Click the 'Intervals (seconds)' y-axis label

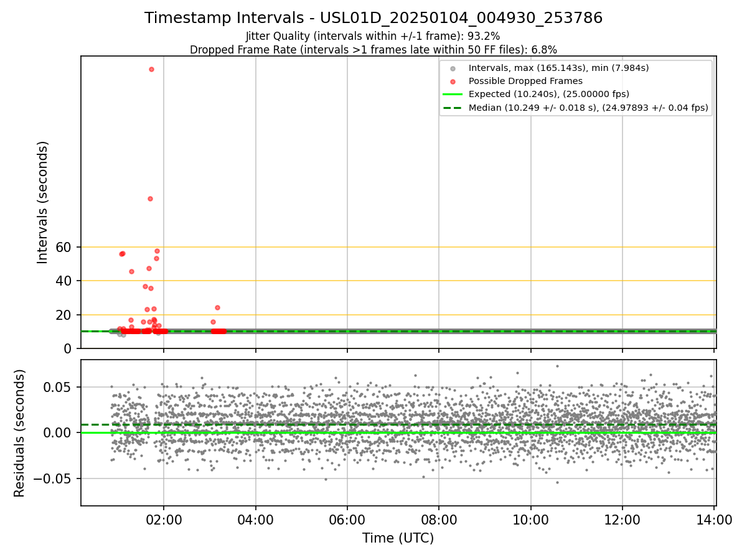click(42, 202)
